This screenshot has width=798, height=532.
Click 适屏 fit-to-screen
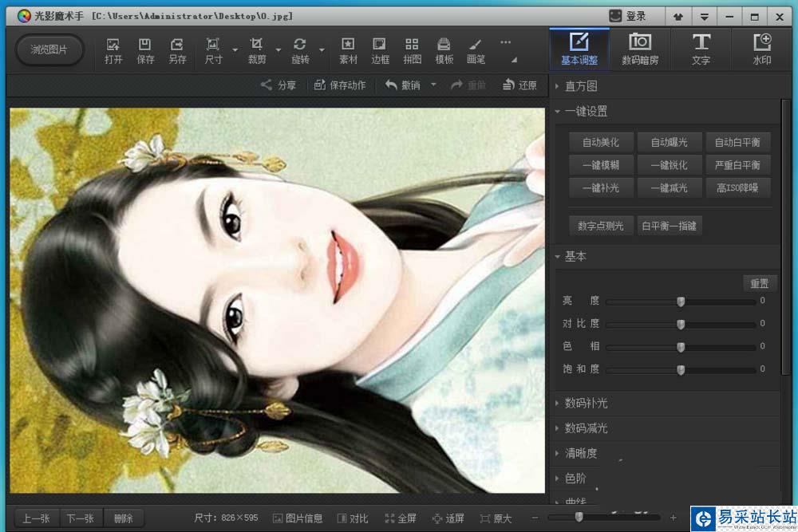pos(448,518)
